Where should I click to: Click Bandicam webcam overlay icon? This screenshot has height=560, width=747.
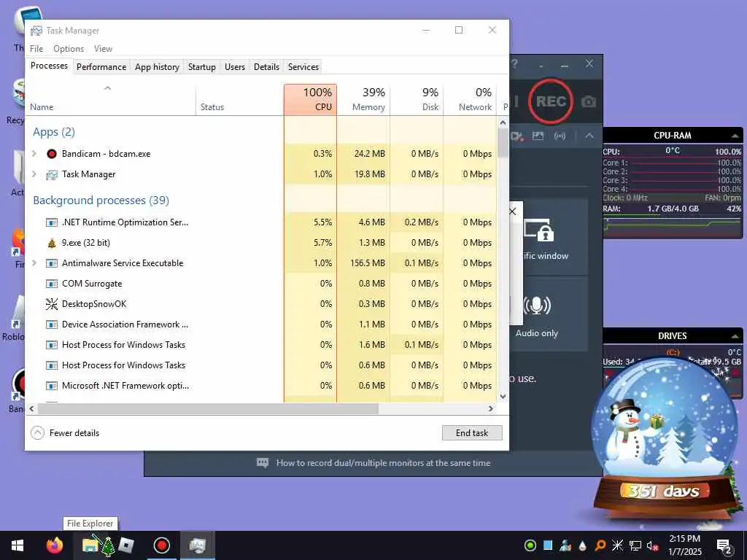coord(516,136)
